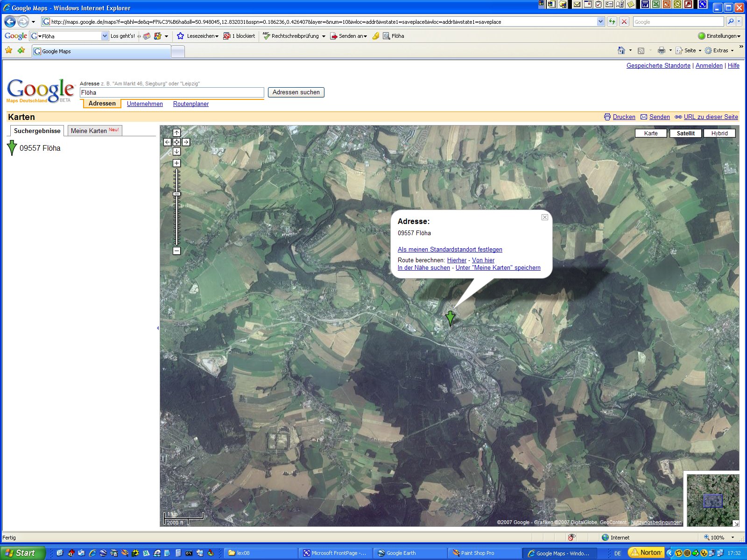Image resolution: width=747 pixels, height=560 pixels.
Task: Open the Rechtschreibprüfung dropdown arrow
Action: [x=324, y=36]
